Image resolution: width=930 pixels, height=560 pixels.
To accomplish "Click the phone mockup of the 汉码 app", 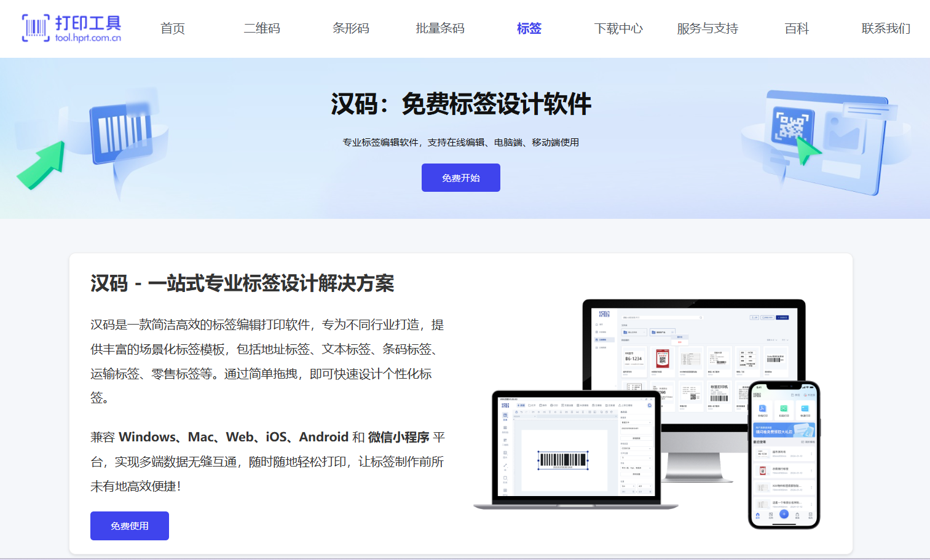I will 784,455.
